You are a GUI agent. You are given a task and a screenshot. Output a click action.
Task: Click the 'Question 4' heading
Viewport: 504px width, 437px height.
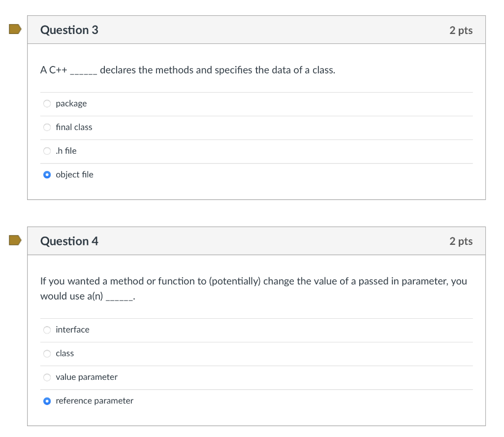click(x=69, y=241)
